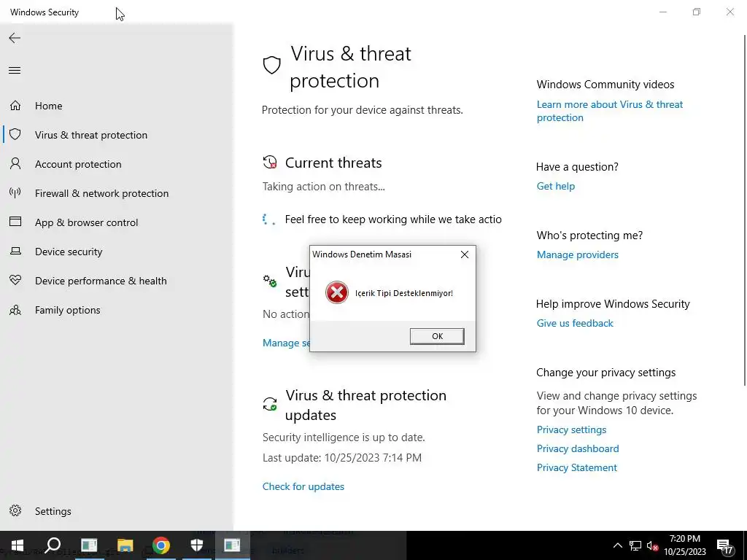Click Give us feedback link
Screen dimensions: 747x560
[x=575, y=323]
